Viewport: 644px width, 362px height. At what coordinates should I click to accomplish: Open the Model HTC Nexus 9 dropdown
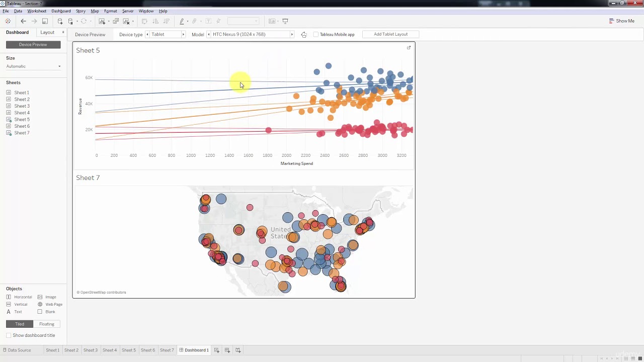tap(250, 35)
